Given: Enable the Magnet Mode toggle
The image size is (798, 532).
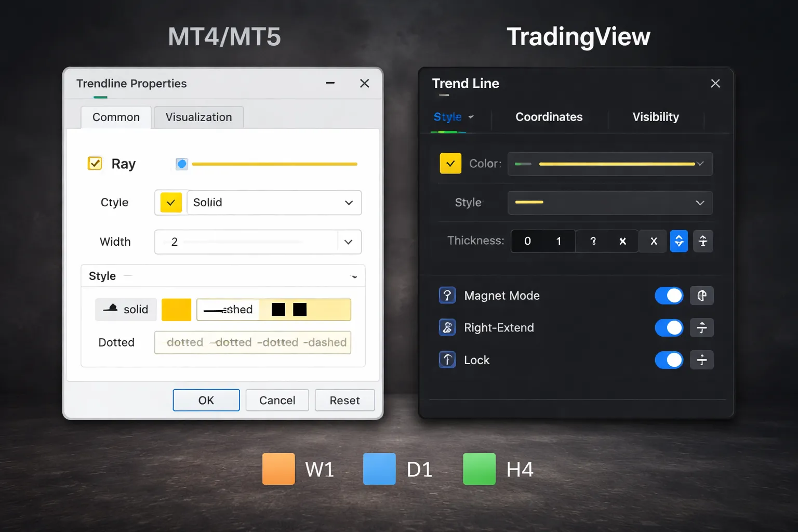Looking at the screenshot, I should 669,295.
